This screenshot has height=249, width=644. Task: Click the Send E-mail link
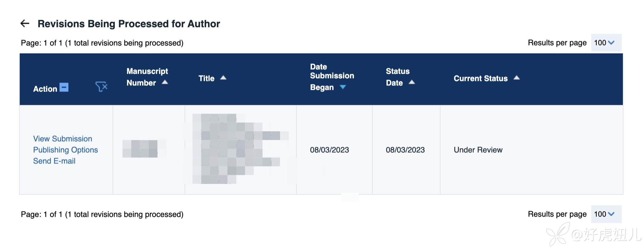[54, 161]
